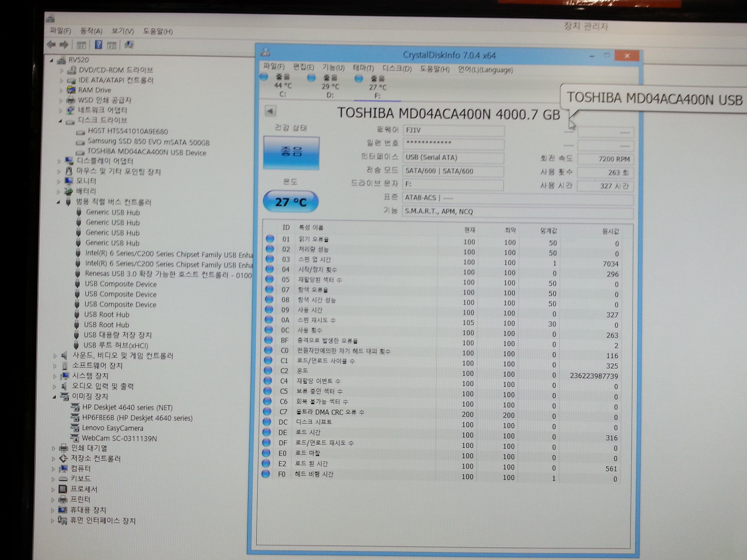747x560 pixels.
Task: Open CrystalDiskInfo's 편집(E) menu
Action: point(303,67)
